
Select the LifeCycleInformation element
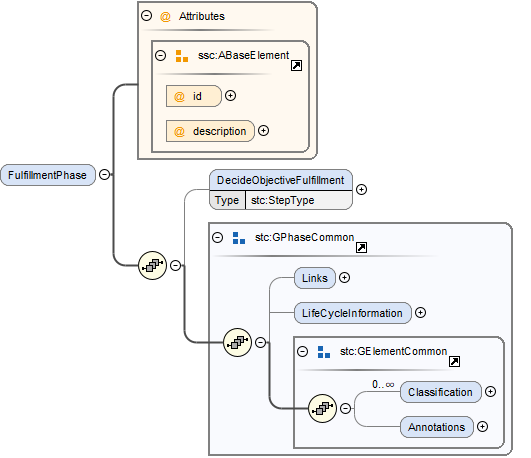pos(353,313)
